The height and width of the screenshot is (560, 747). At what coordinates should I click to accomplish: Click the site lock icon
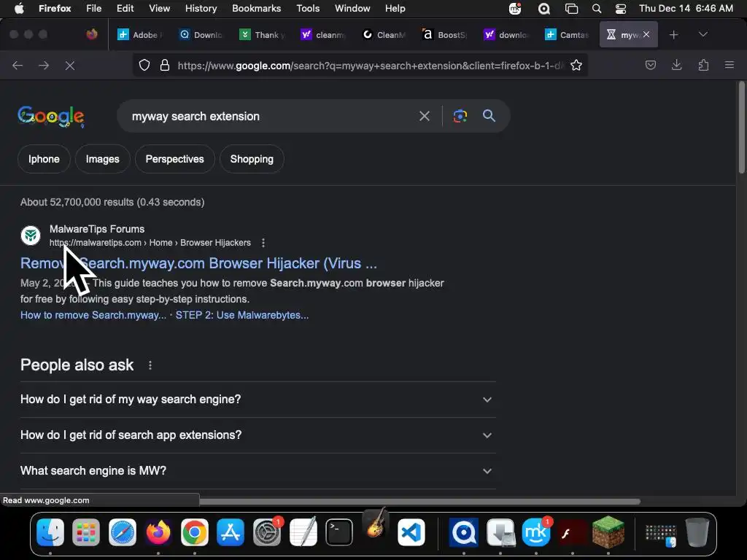pyautogui.click(x=165, y=65)
